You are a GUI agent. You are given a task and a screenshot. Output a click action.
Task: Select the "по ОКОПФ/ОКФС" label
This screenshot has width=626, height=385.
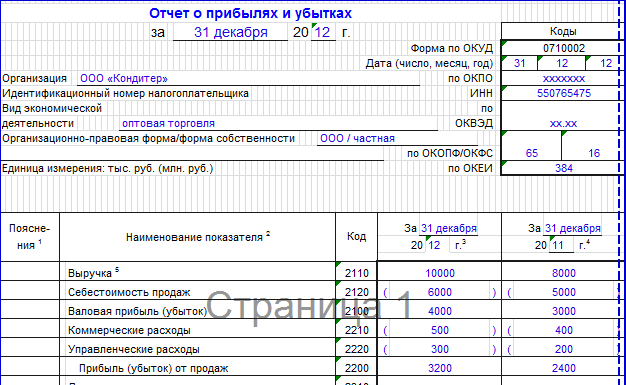450,153
